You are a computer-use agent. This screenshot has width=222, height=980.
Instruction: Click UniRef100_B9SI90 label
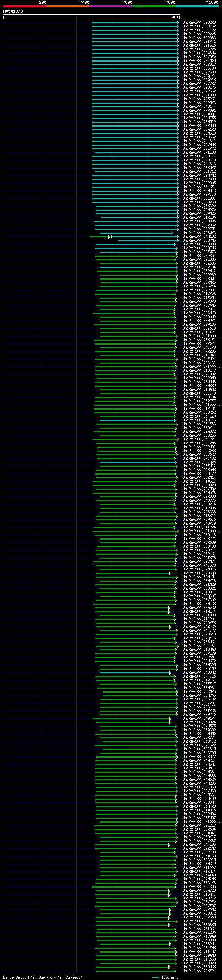click(x=199, y=68)
